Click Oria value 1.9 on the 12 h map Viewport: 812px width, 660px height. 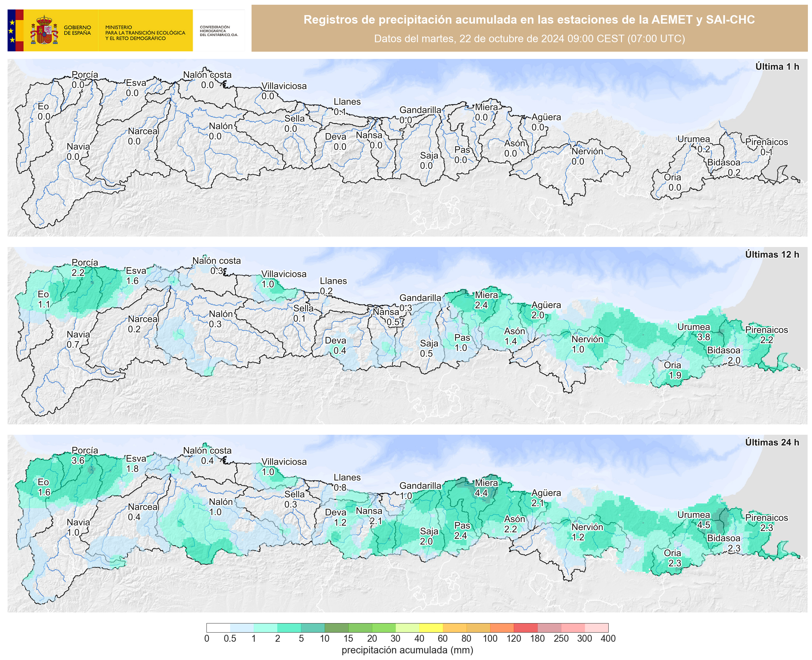(x=675, y=375)
